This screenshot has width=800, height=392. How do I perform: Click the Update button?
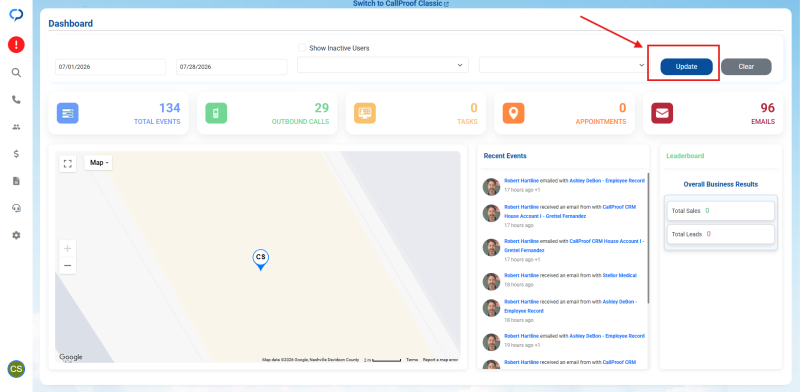pos(686,67)
